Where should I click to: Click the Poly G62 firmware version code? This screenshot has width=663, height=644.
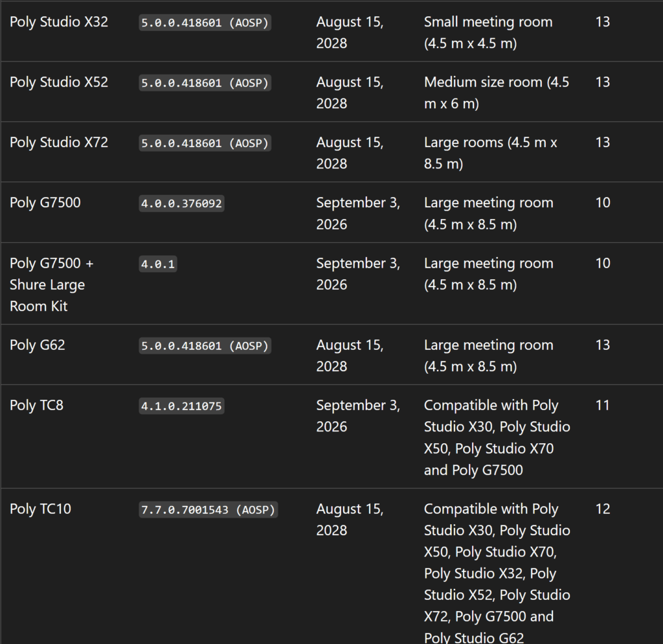click(x=205, y=346)
